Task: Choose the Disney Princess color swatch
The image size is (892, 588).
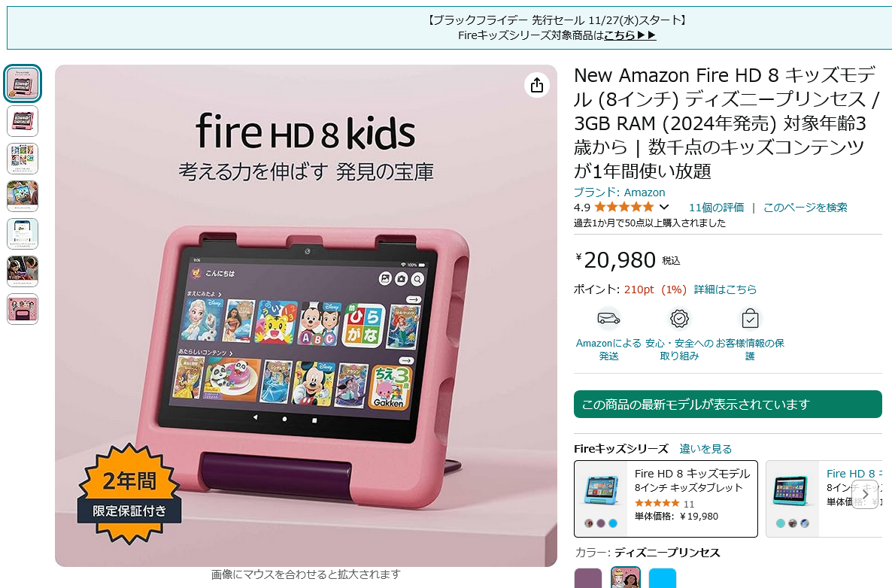Action: pos(625,577)
